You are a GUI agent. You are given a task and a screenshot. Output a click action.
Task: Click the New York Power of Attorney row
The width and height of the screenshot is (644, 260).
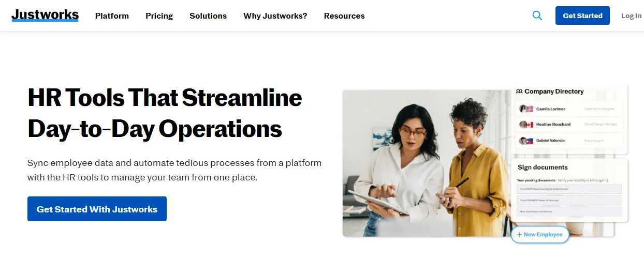(x=569, y=211)
